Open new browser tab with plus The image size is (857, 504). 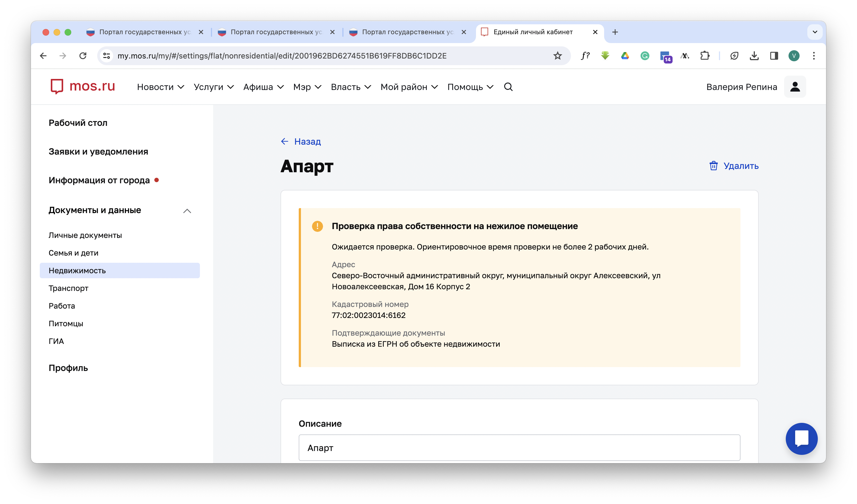[x=615, y=32]
